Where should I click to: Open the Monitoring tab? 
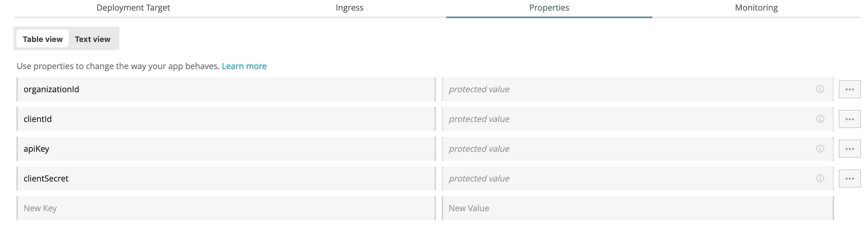756,7
